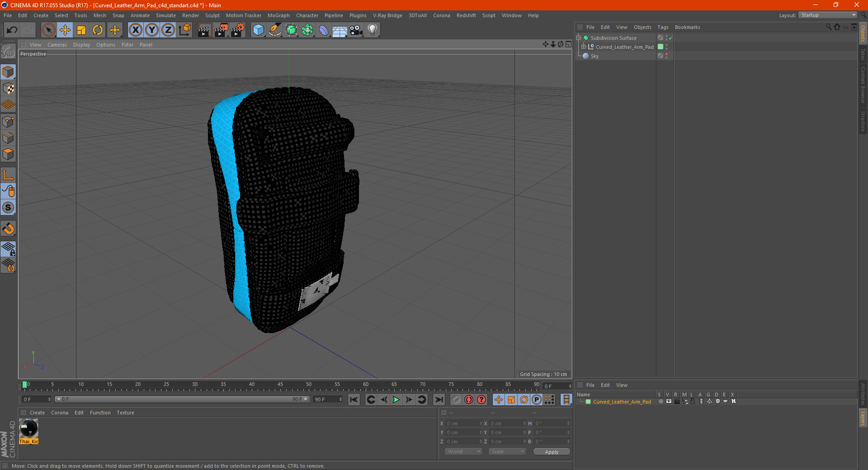Go to the start of animation
The width and height of the screenshot is (868, 470).
[x=354, y=399]
